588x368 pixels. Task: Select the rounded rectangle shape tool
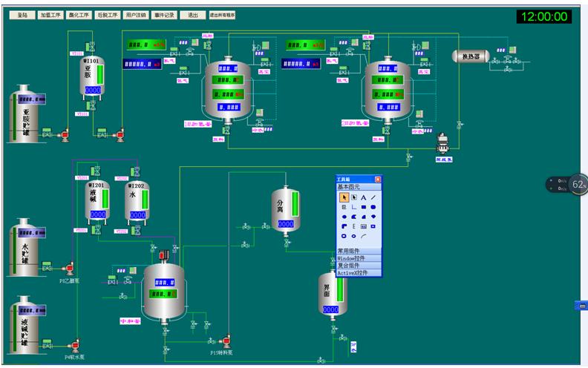pyautogui.click(x=373, y=207)
